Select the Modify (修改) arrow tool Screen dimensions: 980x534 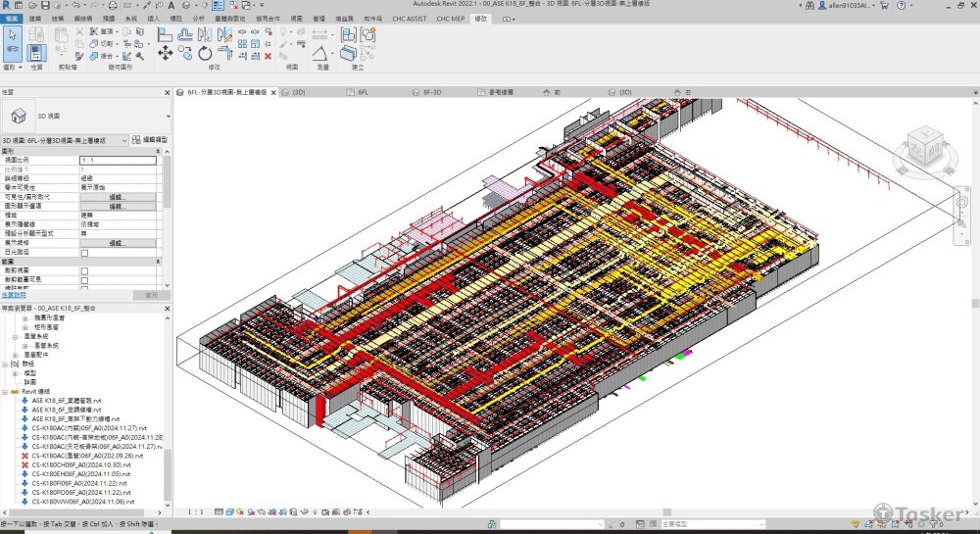[13, 40]
